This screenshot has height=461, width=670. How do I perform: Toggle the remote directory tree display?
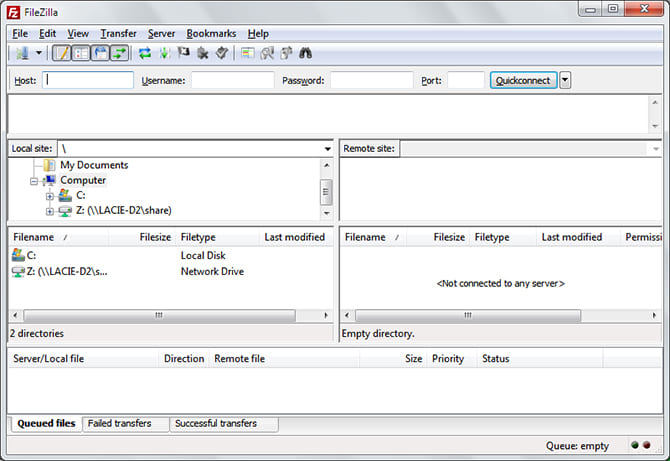point(100,53)
